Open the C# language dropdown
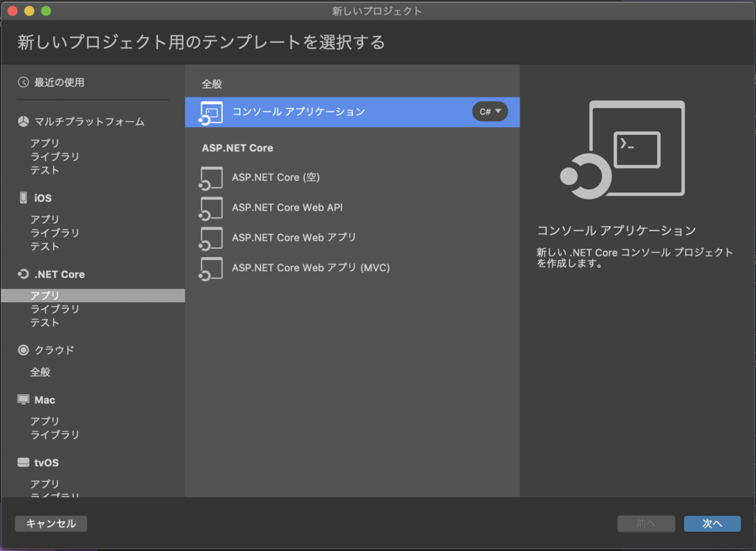 coord(489,112)
